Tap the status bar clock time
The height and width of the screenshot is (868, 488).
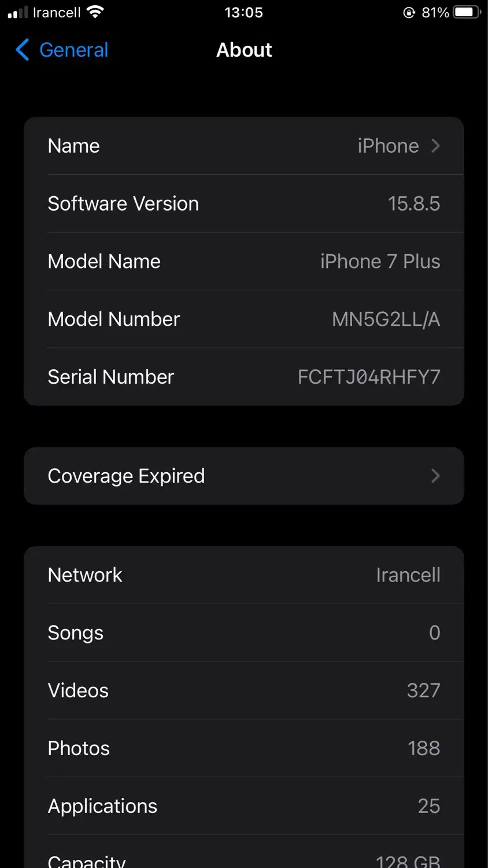pyautogui.click(x=243, y=12)
